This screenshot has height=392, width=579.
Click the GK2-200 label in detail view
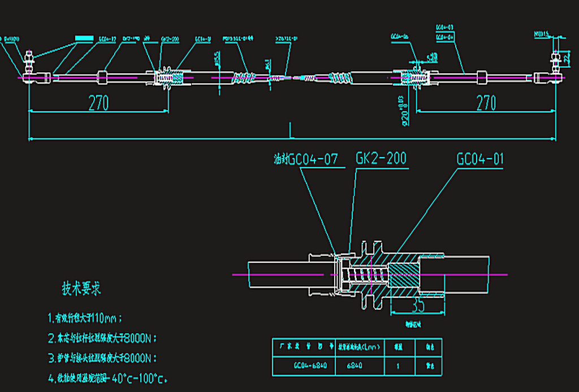point(381,158)
